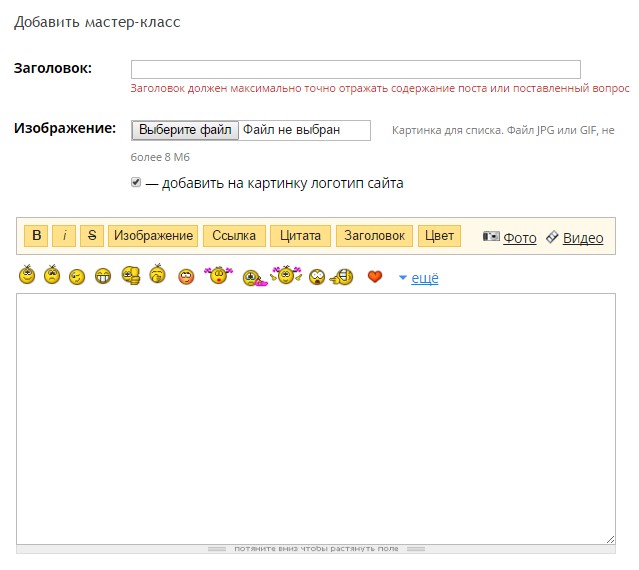Insert the blushing red-faced emoticon

click(x=185, y=277)
